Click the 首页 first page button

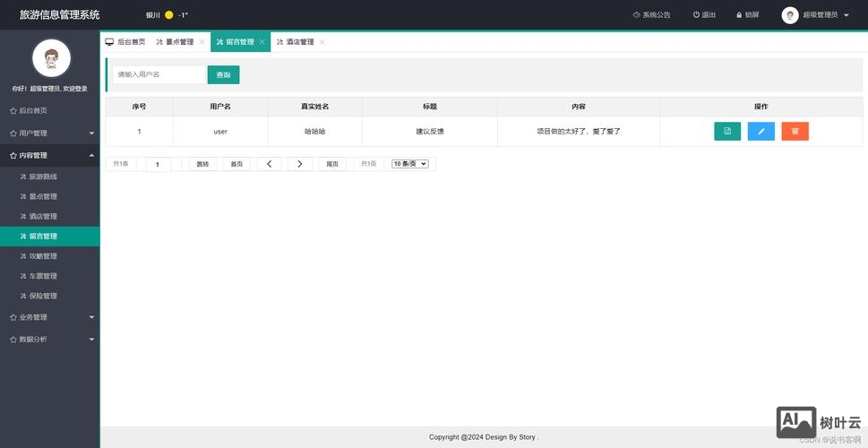coord(236,164)
